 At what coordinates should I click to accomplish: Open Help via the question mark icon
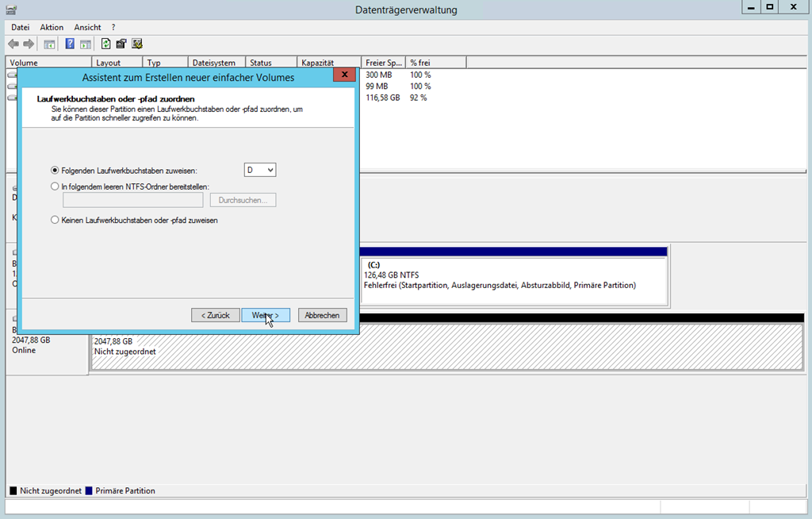point(70,44)
